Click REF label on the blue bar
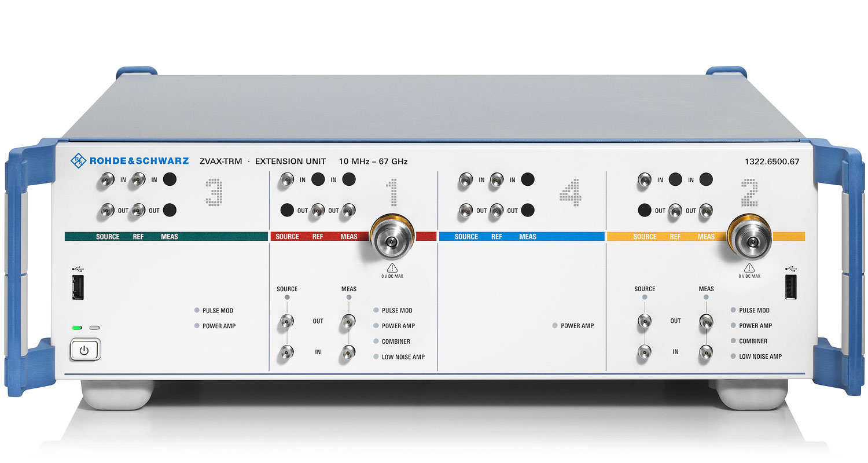Screen dimensions: 868x463 (x=496, y=237)
